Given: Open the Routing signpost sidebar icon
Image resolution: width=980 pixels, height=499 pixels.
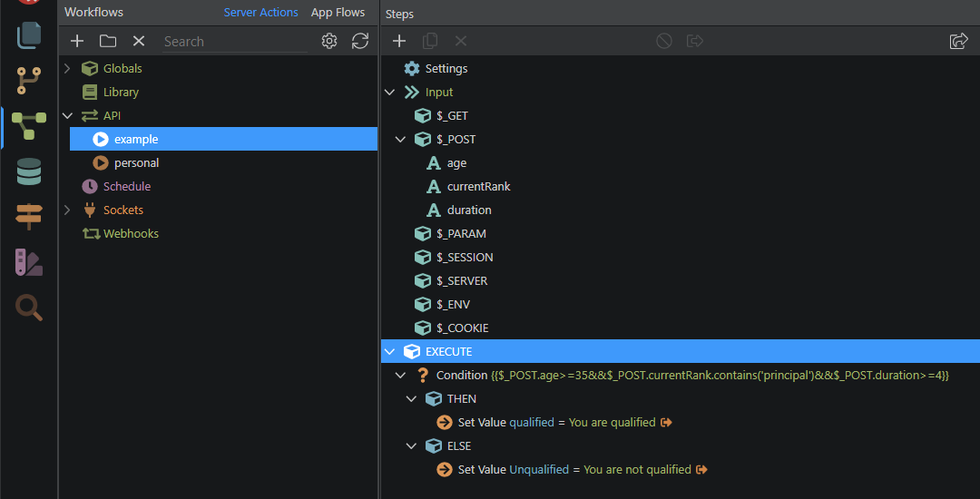Looking at the screenshot, I should coord(29,217).
